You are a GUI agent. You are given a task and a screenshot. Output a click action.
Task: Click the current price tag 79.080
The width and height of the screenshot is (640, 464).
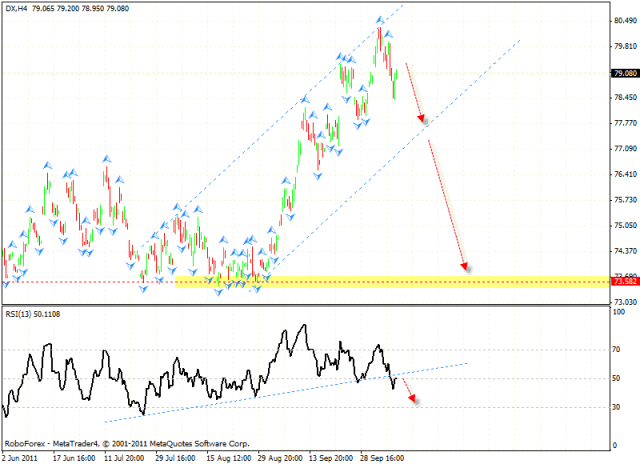(624, 73)
